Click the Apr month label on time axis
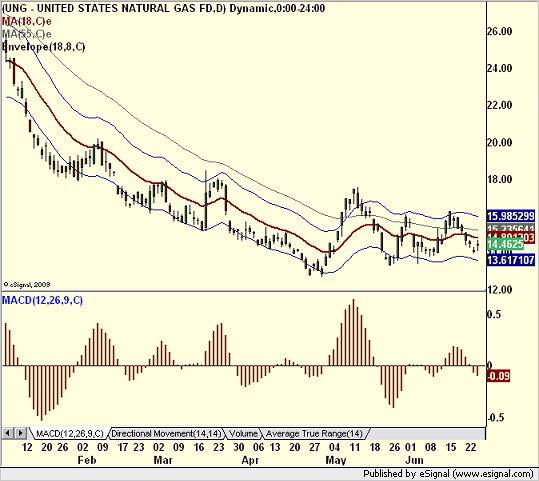 [250, 460]
